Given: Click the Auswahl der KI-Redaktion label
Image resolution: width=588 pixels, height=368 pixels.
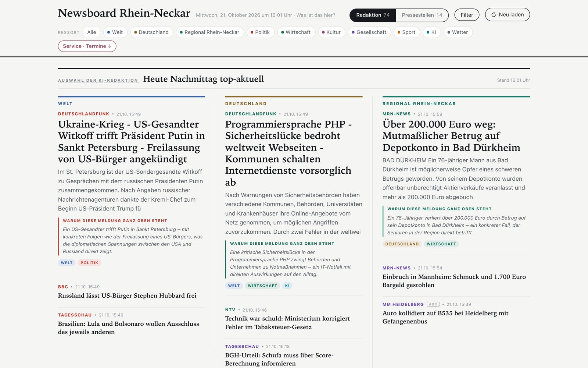Looking at the screenshot, I should 98,80.
